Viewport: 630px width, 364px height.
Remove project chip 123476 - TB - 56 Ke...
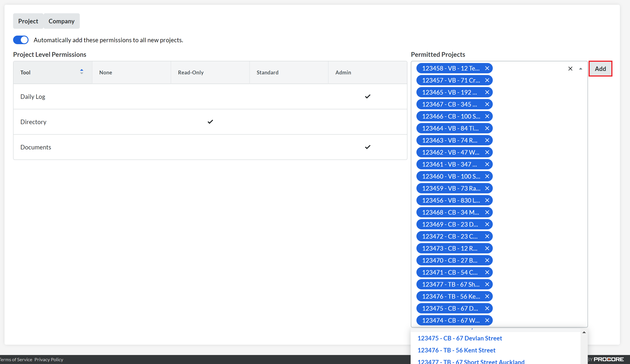coord(487,296)
